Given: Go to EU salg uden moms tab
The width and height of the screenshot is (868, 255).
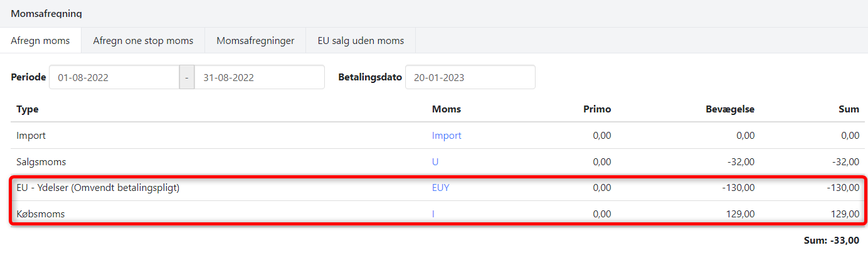Looking at the screenshot, I should [360, 41].
